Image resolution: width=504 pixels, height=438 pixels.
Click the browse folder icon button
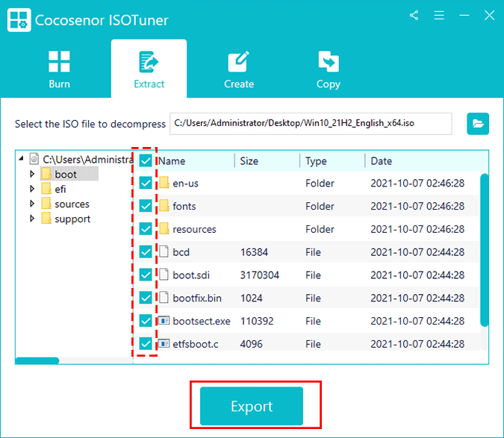[x=478, y=124]
